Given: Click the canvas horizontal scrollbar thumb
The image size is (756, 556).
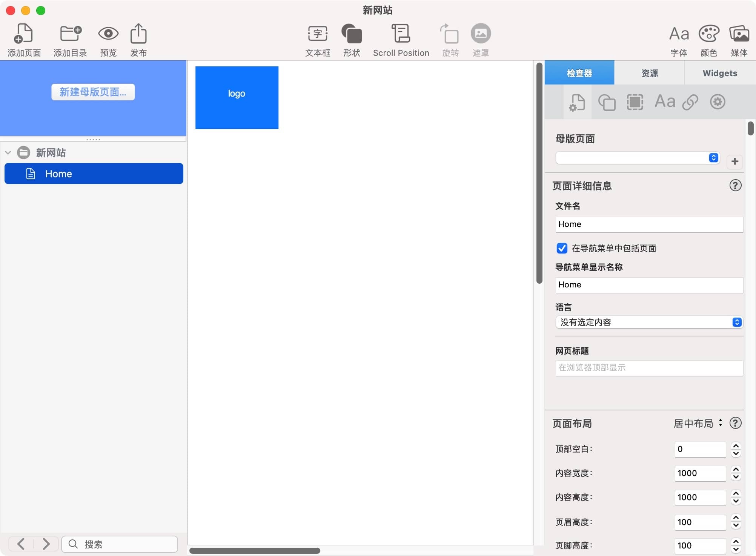Looking at the screenshot, I should coord(255,551).
